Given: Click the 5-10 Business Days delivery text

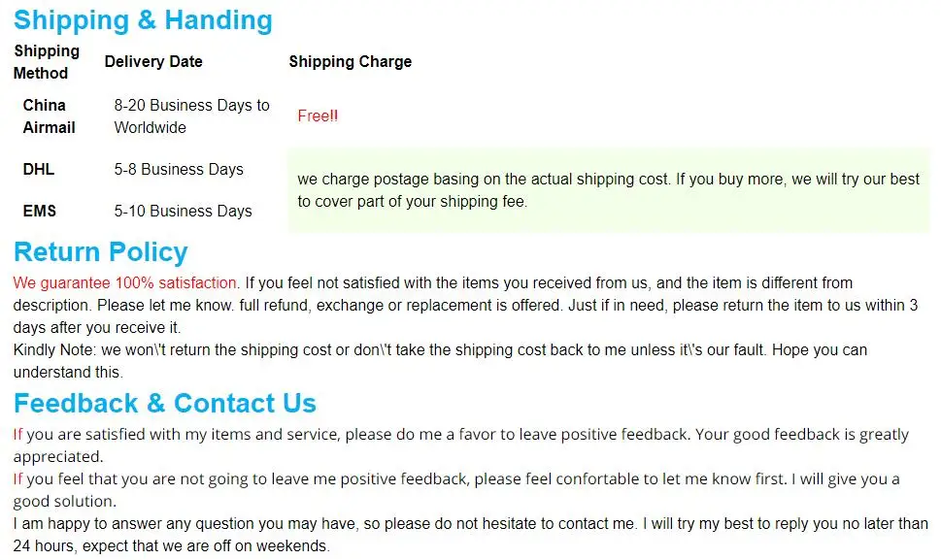Looking at the screenshot, I should 183,211.
